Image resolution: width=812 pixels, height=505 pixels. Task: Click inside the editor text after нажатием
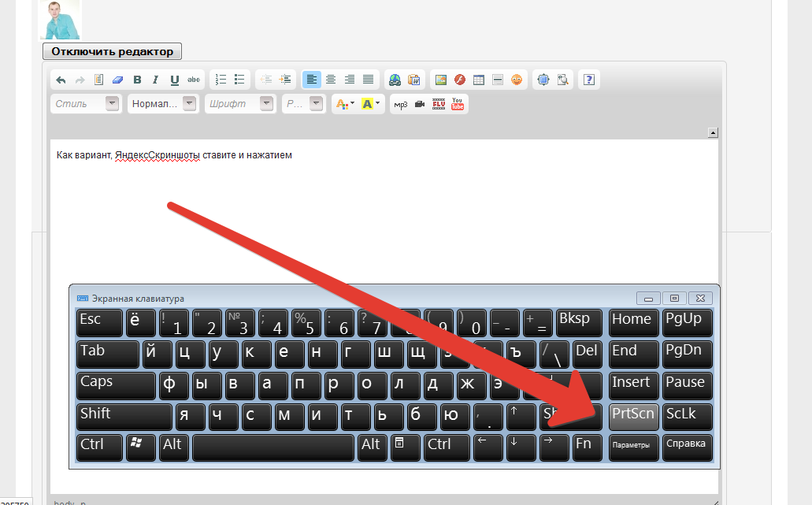(x=294, y=155)
